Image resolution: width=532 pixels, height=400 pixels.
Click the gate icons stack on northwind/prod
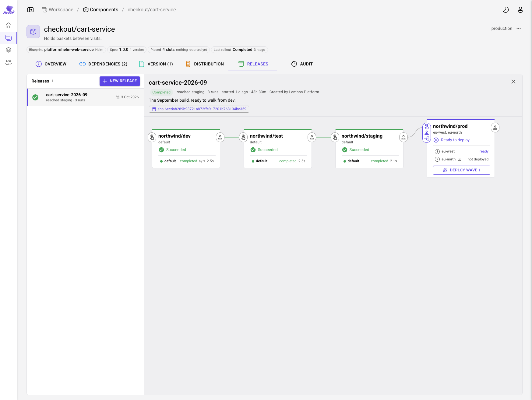point(427,133)
